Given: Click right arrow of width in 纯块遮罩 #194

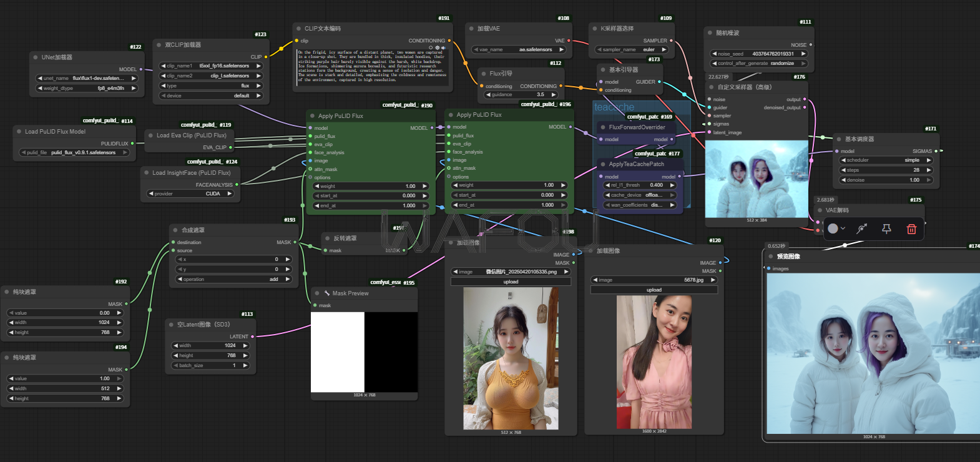Looking at the screenshot, I should tap(119, 388).
